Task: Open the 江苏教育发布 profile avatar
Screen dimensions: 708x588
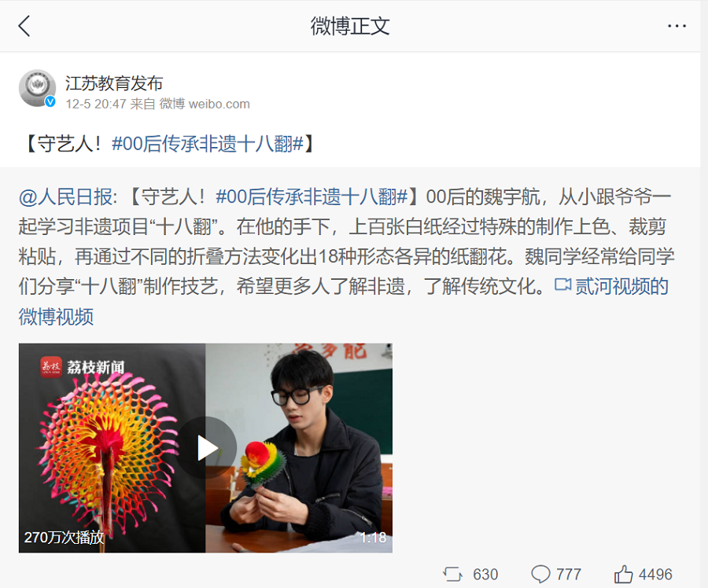Action: point(37,88)
